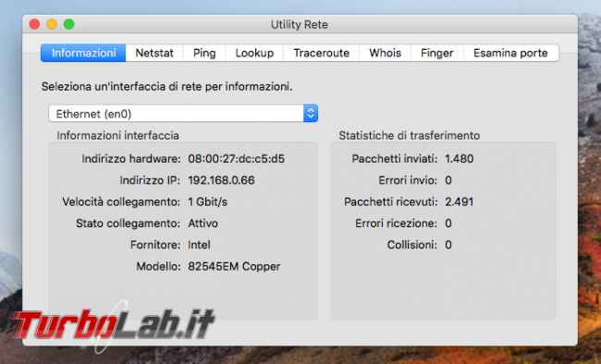This screenshot has height=364, width=601.
Task: Open the Traceroute tab
Action: [321, 53]
